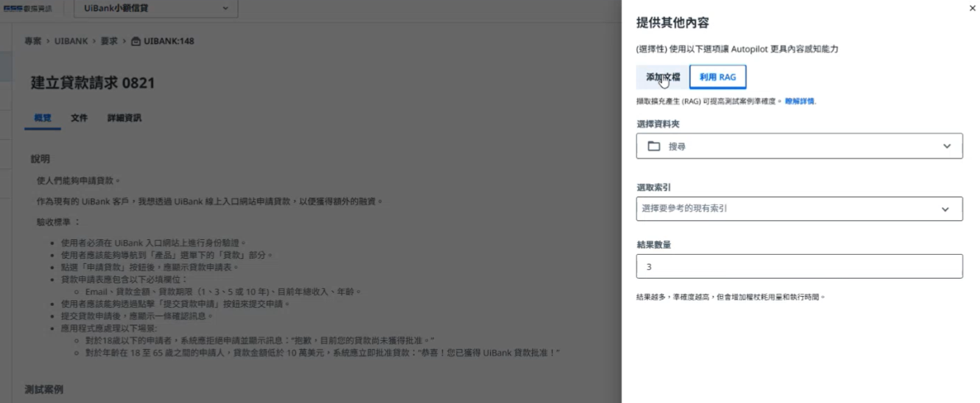980x403 pixels.
Task: Select the 添加文檔 option
Action: click(x=661, y=78)
